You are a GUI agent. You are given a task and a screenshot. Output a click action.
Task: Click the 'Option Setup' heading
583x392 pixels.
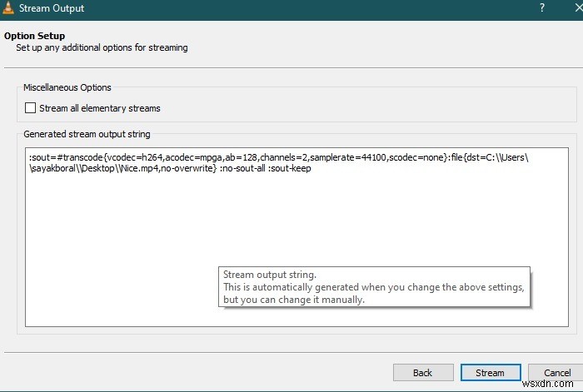pos(34,37)
